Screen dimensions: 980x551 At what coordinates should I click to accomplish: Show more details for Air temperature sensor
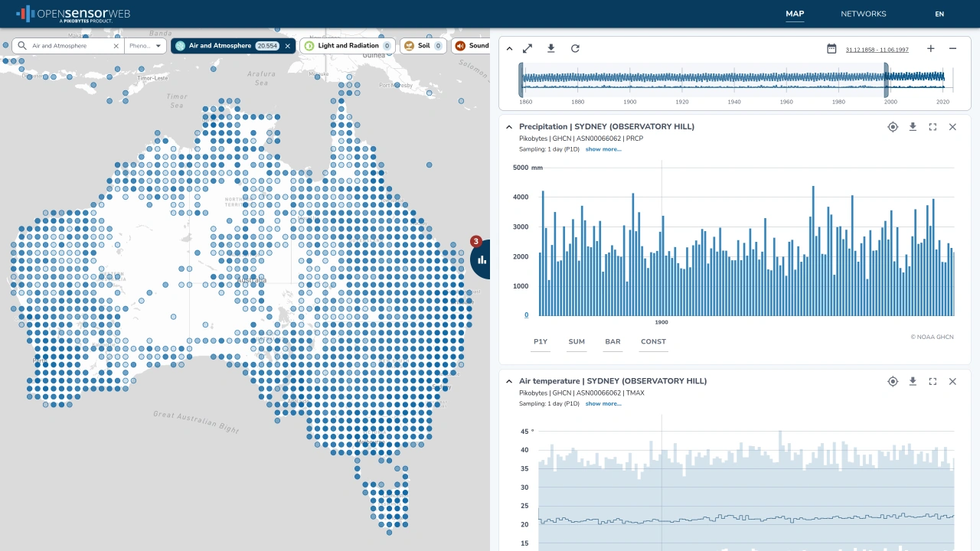603,403
